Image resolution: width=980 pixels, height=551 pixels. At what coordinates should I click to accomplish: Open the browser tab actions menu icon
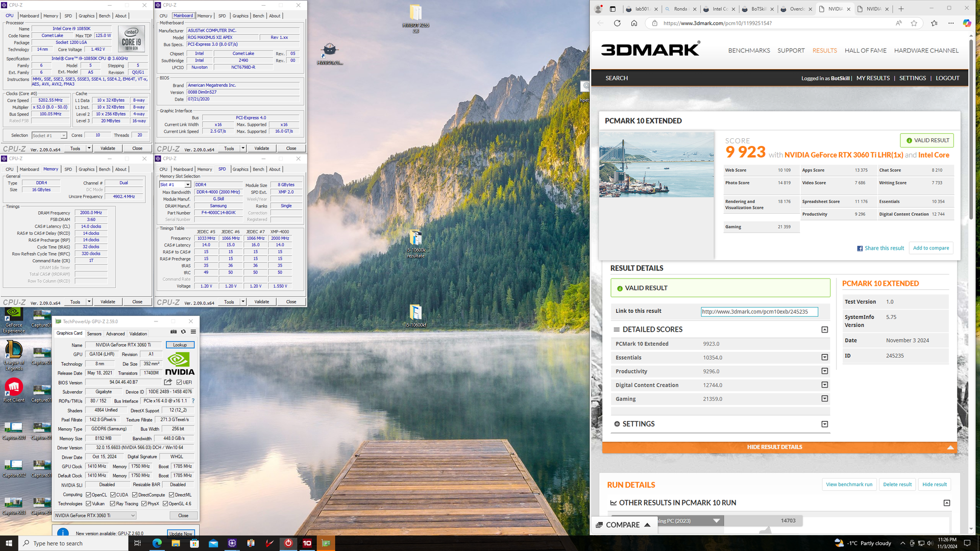coord(612,9)
